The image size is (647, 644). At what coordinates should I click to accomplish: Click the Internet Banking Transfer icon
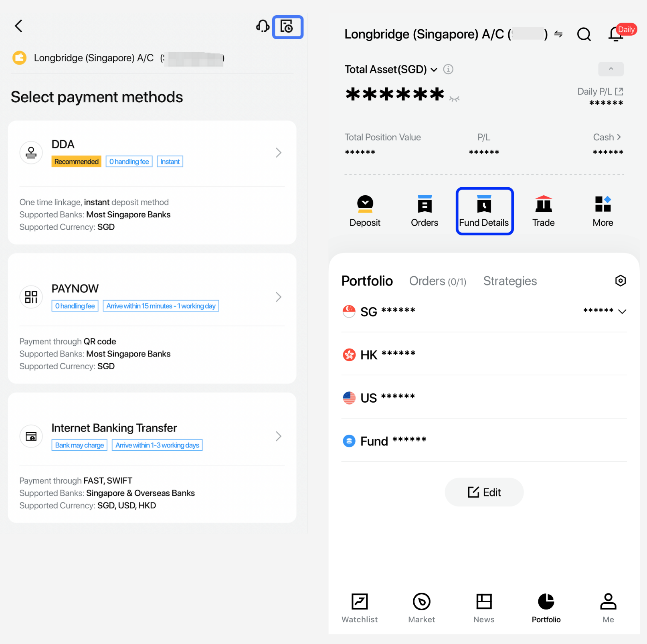(x=31, y=436)
